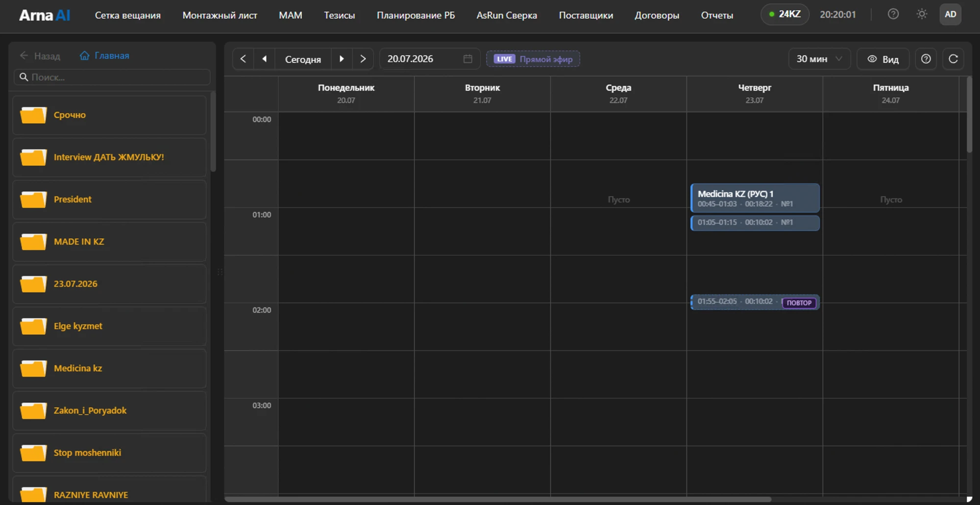Focus the Поиск search field
Viewport: 980px width, 505px height.
tap(112, 77)
